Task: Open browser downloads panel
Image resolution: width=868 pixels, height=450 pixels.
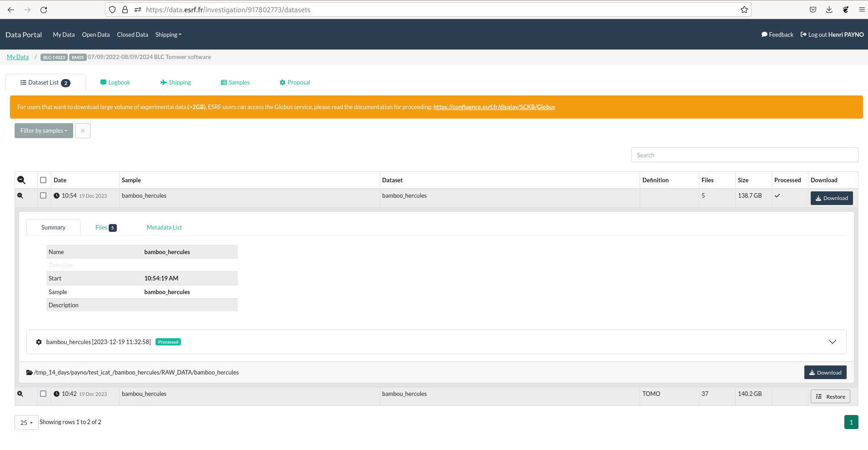Action: [x=829, y=10]
